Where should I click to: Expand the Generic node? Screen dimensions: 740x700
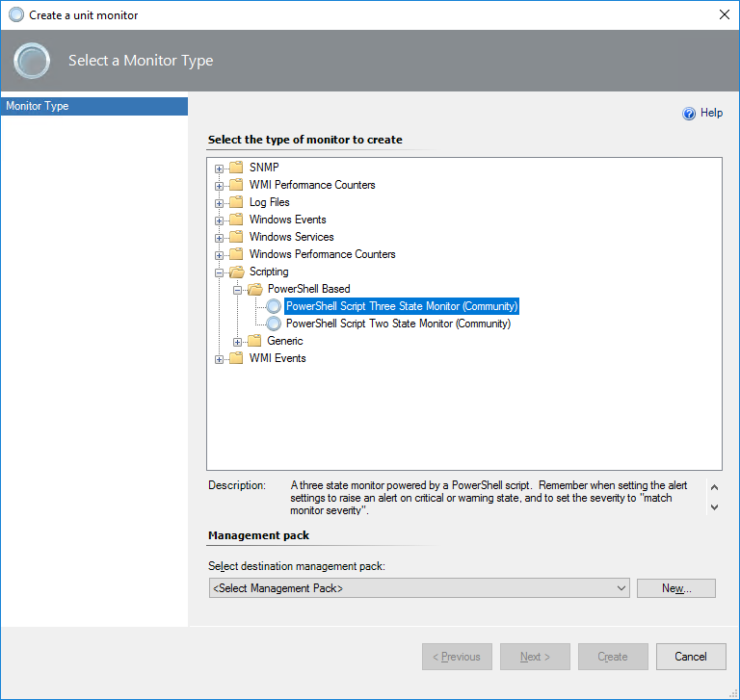237,342
